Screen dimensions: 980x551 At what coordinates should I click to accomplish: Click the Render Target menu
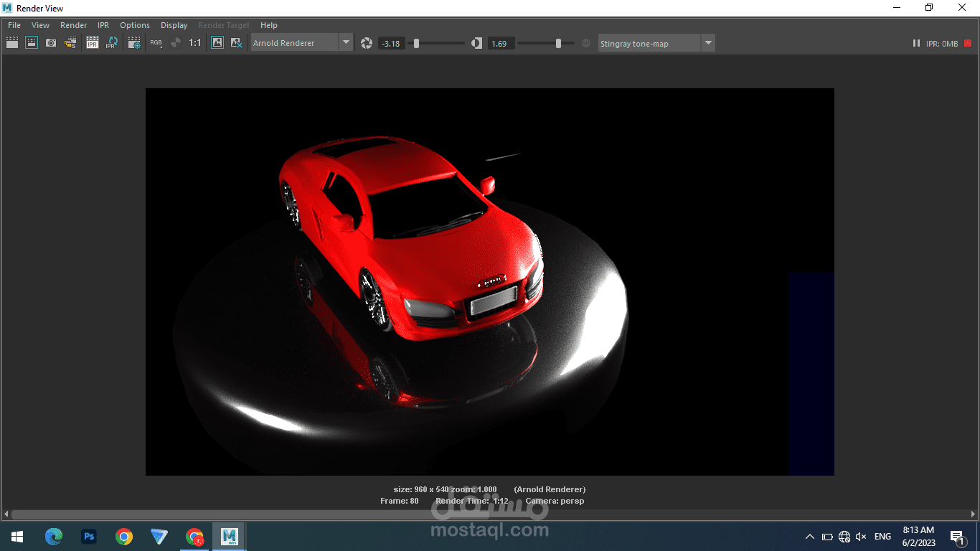click(x=224, y=25)
